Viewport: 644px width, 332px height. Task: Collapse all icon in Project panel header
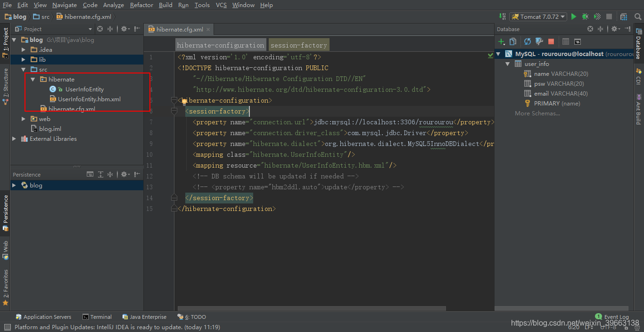point(110,29)
